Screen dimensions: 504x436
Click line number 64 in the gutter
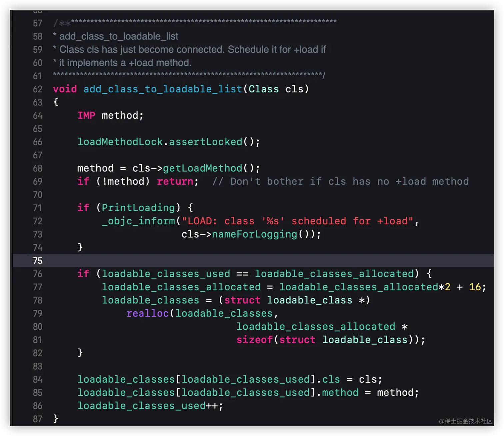[x=38, y=115]
